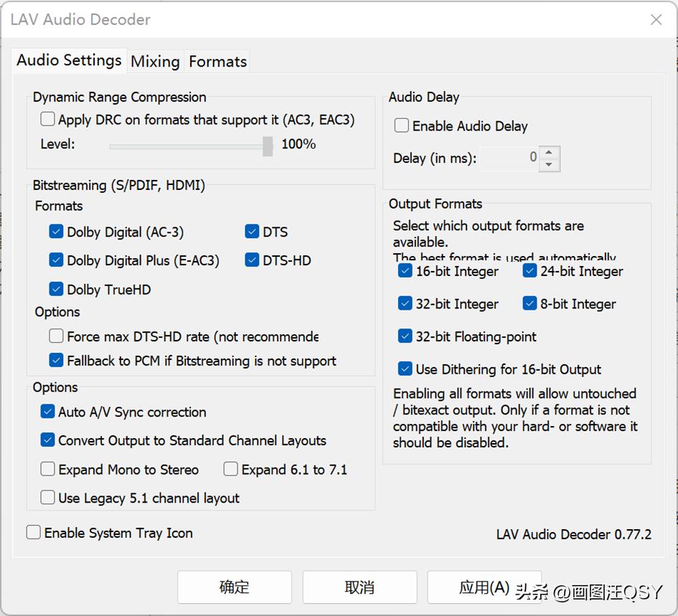Enable Expand Mono to Stereo
This screenshot has width=678, height=616.
click(x=48, y=470)
